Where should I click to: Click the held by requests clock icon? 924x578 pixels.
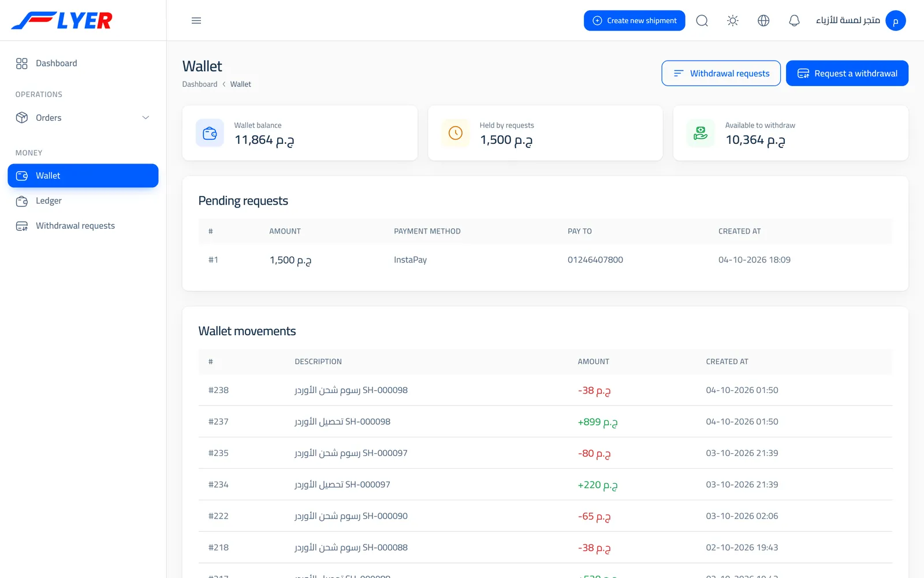click(x=456, y=133)
